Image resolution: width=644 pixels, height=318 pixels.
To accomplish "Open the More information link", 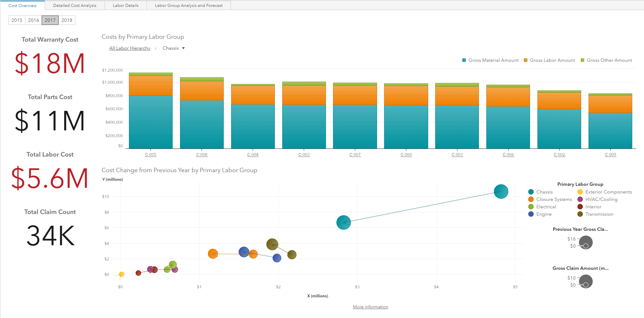I will point(370,307).
